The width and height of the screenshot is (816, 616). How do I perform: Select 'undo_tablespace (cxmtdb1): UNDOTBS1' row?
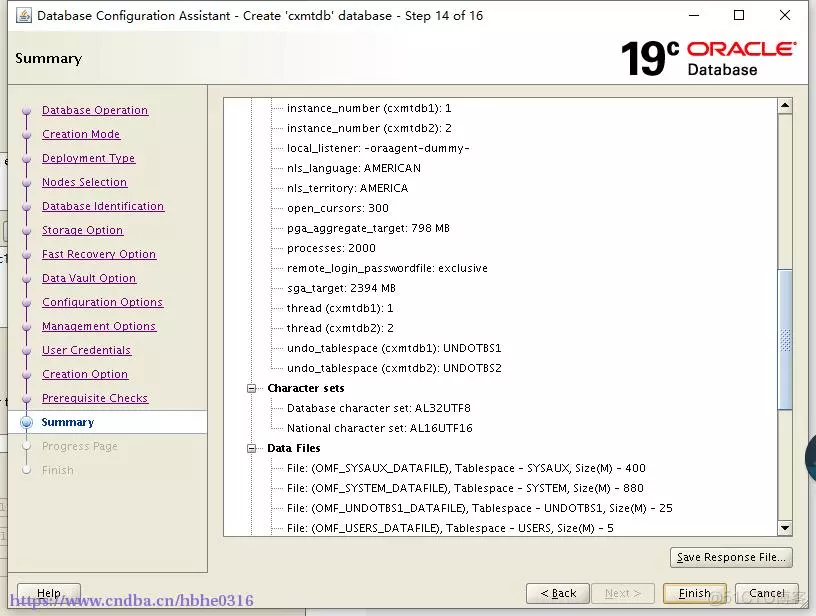click(x=394, y=348)
